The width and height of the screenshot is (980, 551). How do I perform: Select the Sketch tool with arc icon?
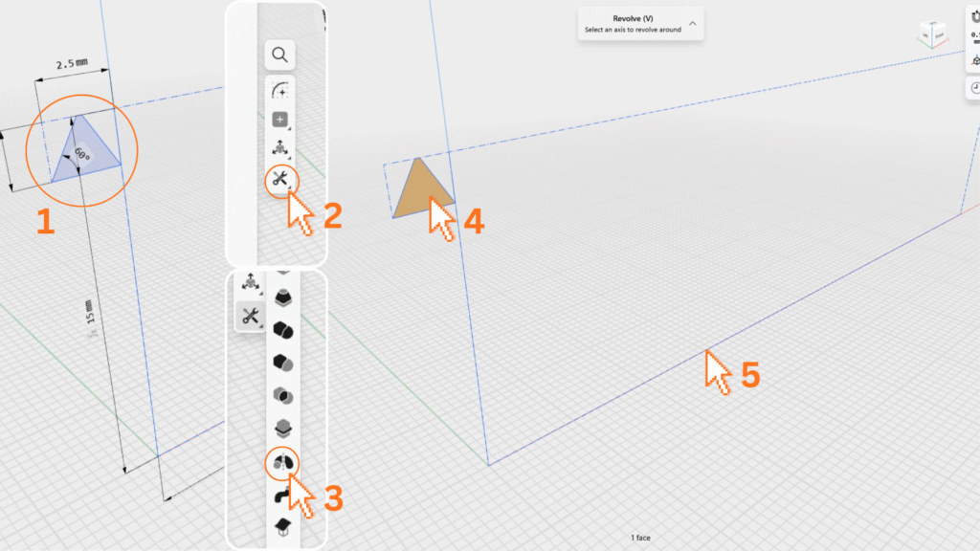click(x=280, y=89)
